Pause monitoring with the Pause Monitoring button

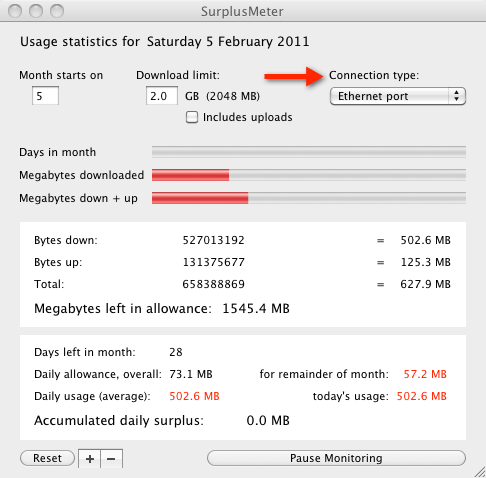point(336,458)
